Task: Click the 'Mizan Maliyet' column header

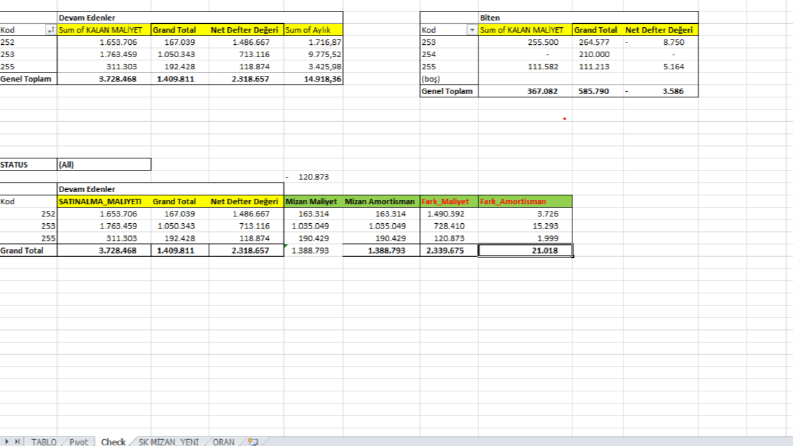Action: click(313, 201)
